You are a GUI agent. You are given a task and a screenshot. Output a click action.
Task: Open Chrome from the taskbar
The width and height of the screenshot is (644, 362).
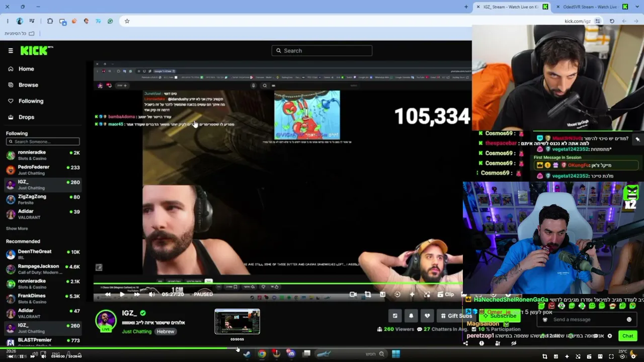coord(262,354)
